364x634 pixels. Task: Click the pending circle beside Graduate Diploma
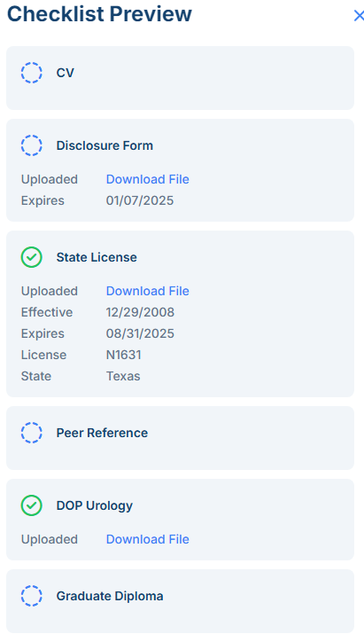[32, 596]
